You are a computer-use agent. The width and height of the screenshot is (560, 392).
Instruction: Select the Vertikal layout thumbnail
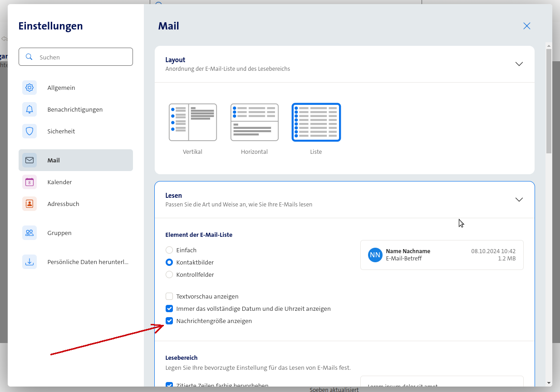tap(192, 122)
